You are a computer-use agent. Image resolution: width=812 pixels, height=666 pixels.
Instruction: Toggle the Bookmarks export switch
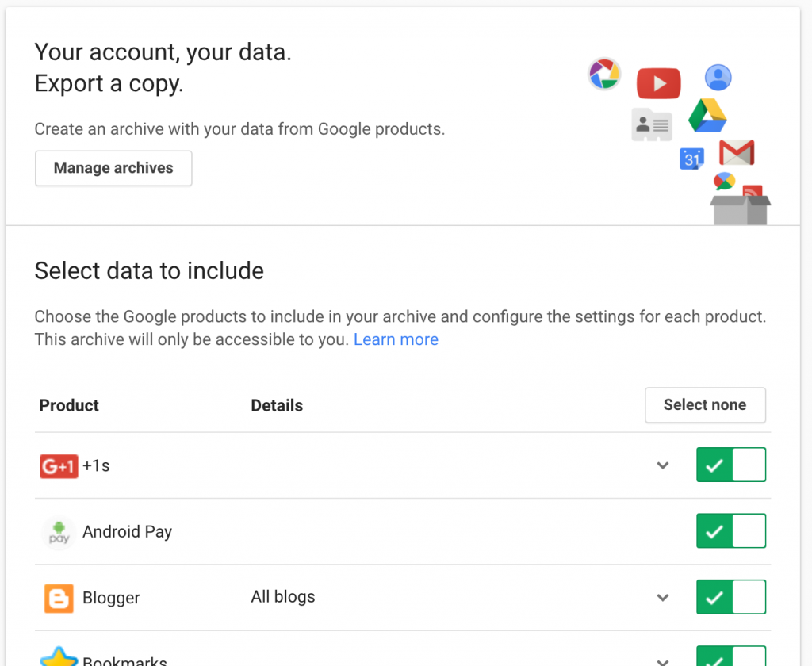[730, 657]
